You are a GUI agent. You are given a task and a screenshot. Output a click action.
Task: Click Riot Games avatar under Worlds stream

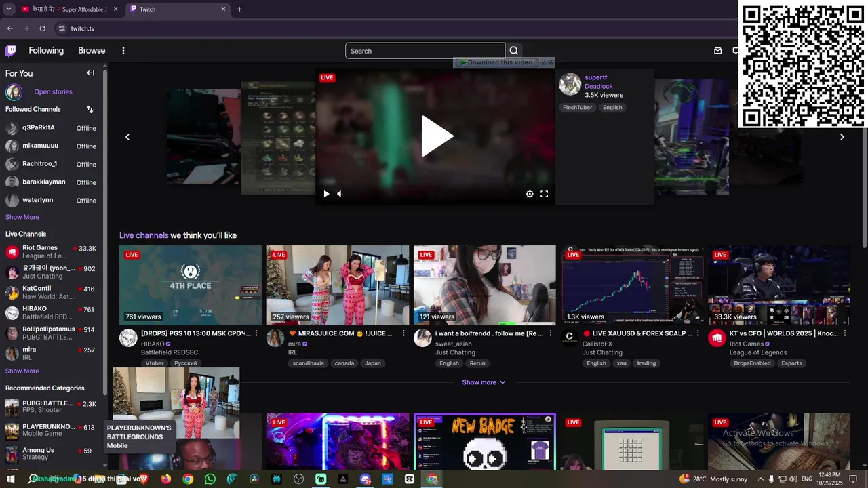click(x=717, y=338)
